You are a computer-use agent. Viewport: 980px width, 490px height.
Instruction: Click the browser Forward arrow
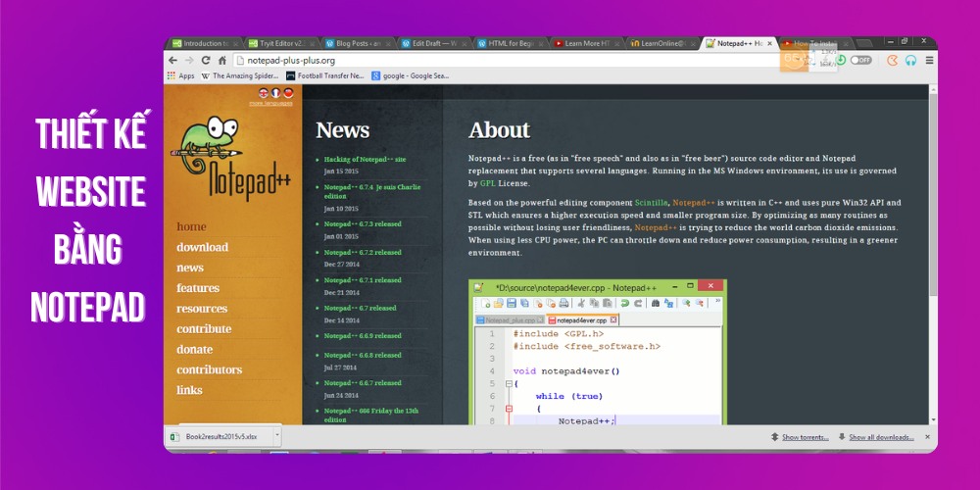point(189,61)
